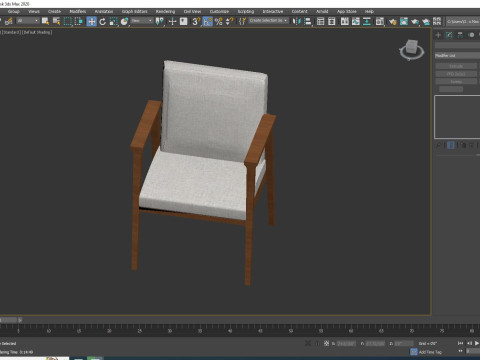Open the Scripting menu
The width and height of the screenshot is (480, 360).
tap(246, 11)
